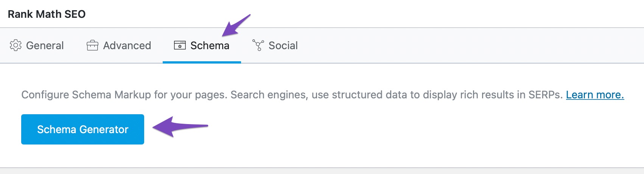Switch to the Advanced tab
Image resolution: width=644 pixels, height=174 pixels.
tap(119, 45)
